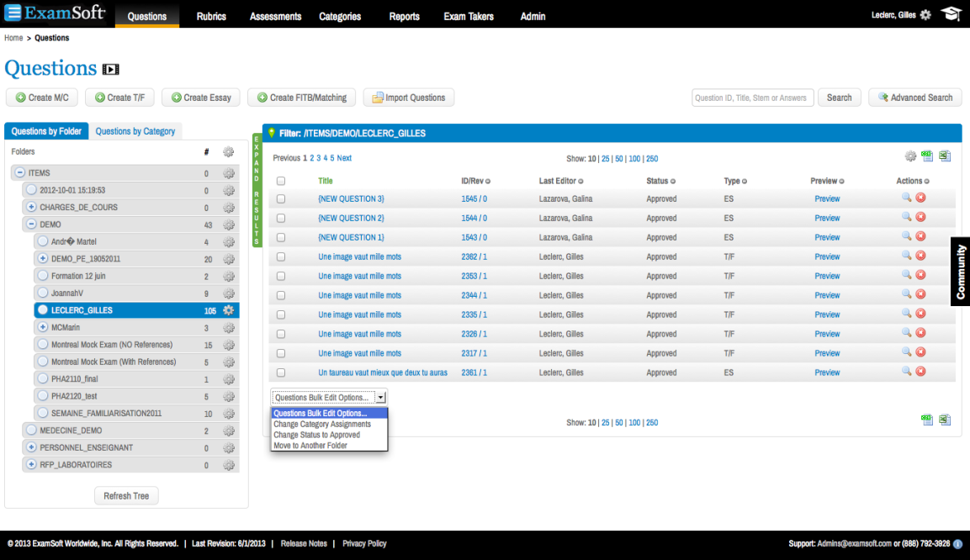Screen dimensions: 970x560
Task: Open results table settings gear icon
Action: coord(910,156)
